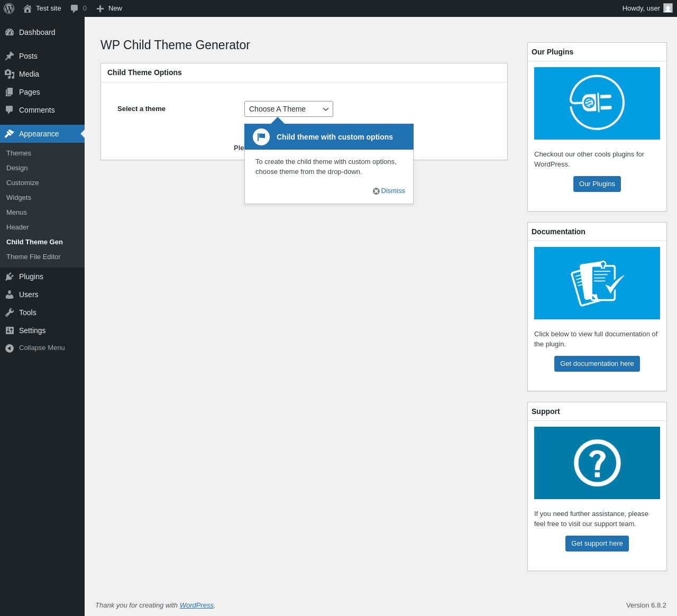The image size is (677, 616).
Task: Click the Comments speech bubble sidebar icon
Action: [x=10, y=110]
